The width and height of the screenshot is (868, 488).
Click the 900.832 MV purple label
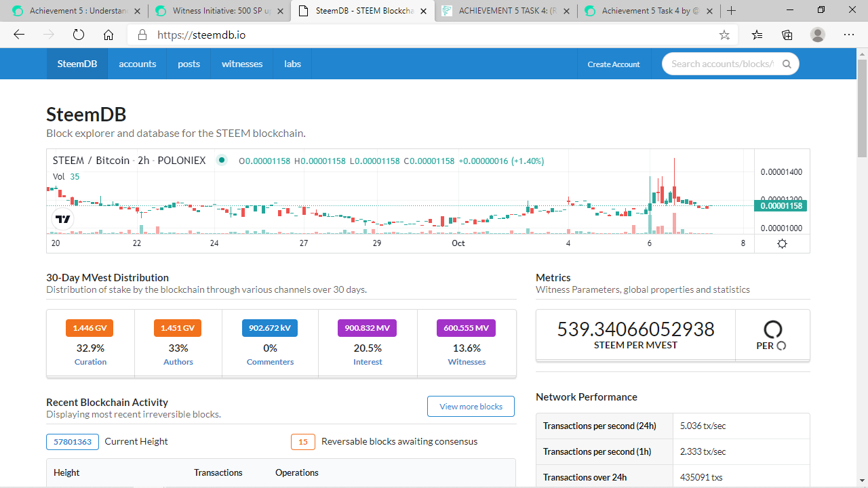tap(367, 328)
